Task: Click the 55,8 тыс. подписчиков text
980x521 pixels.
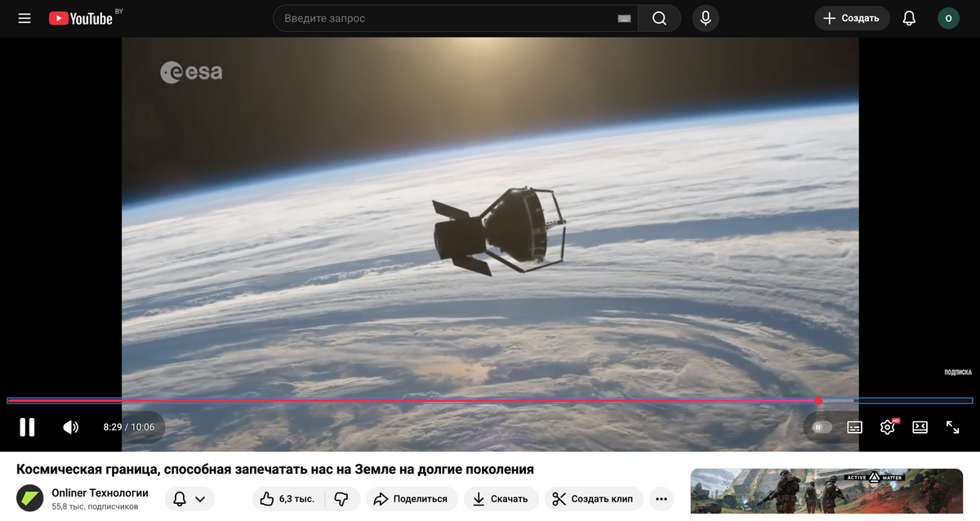Action: [x=95, y=506]
